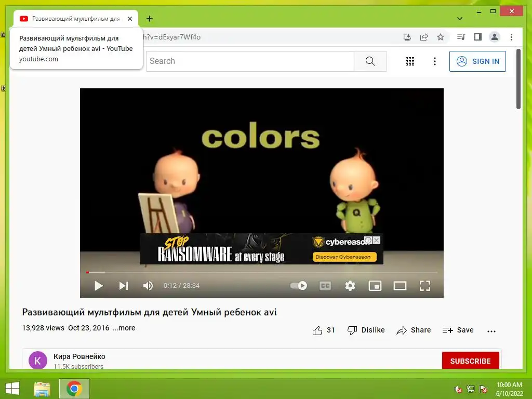Click the search magnifier button
The image size is (532, 399).
point(370,61)
